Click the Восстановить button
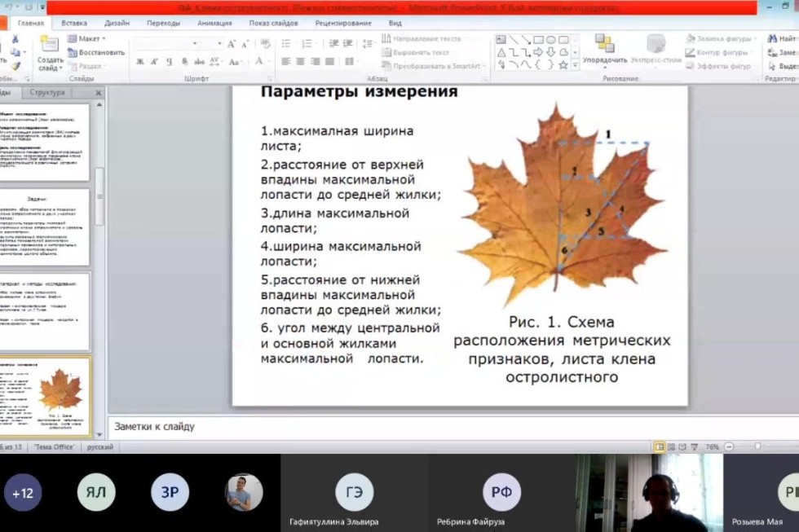This screenshot has height=532, width=799. click(x=96, y=52)
